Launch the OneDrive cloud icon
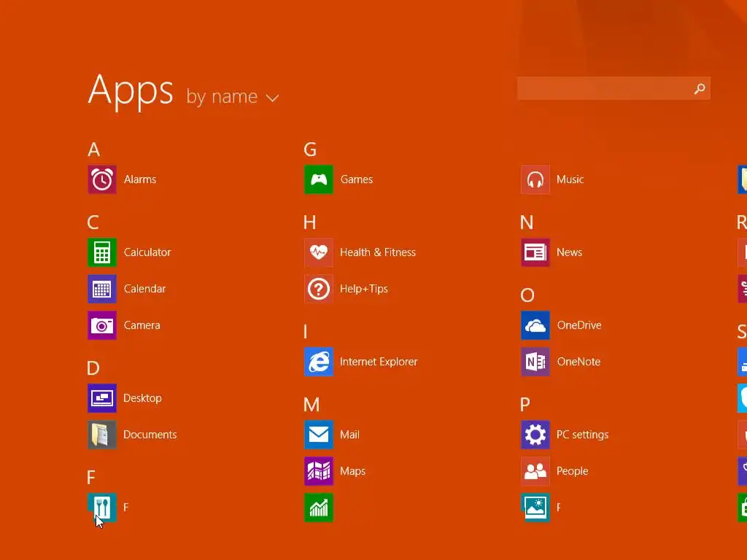 [535, 325]
